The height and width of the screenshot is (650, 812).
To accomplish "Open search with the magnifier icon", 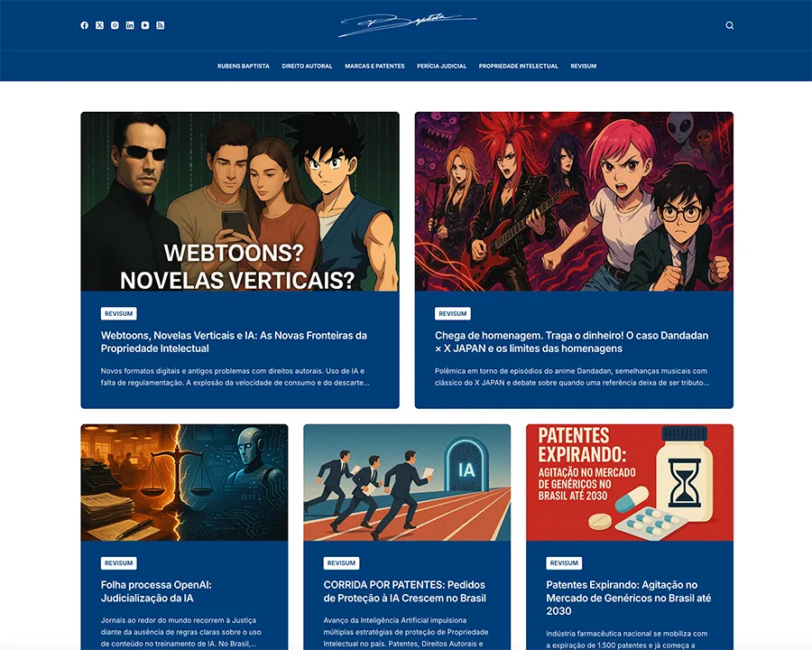I will 729,25.
